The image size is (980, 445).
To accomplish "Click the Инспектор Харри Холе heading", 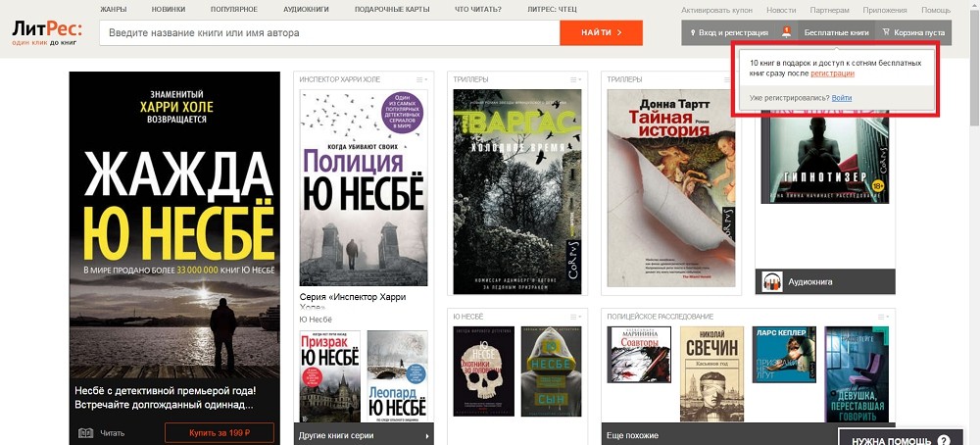I will coord(339,79).
